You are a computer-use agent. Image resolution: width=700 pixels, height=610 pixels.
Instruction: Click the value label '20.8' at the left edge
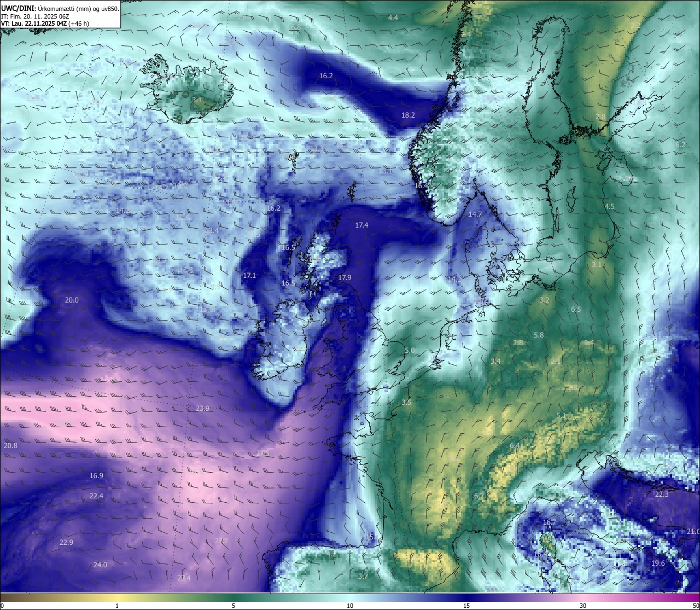[10, 446]
